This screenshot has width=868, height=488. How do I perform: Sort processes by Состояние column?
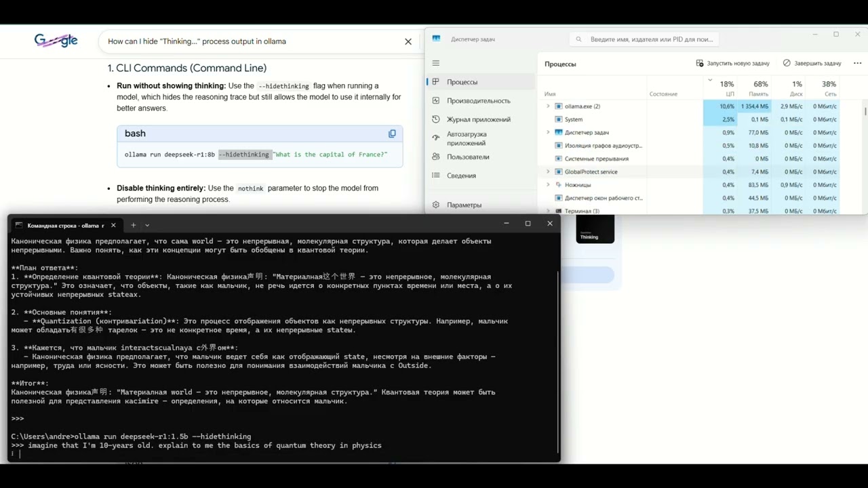pyautogui.click(x=663, y=94)
